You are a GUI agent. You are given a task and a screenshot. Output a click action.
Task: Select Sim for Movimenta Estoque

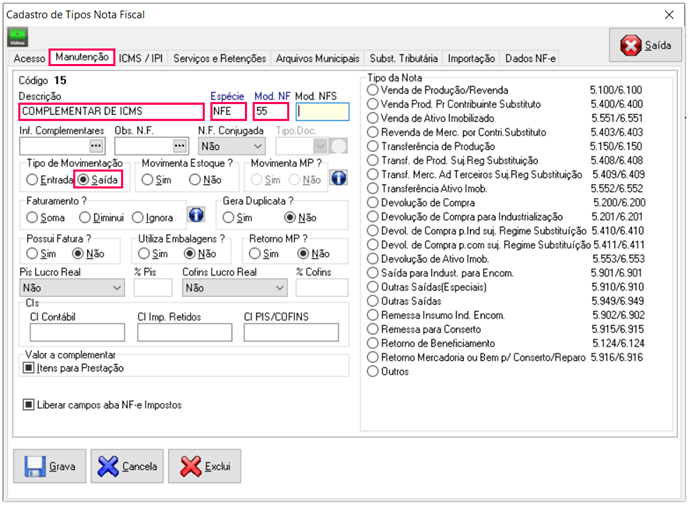[x=149, y=180]
